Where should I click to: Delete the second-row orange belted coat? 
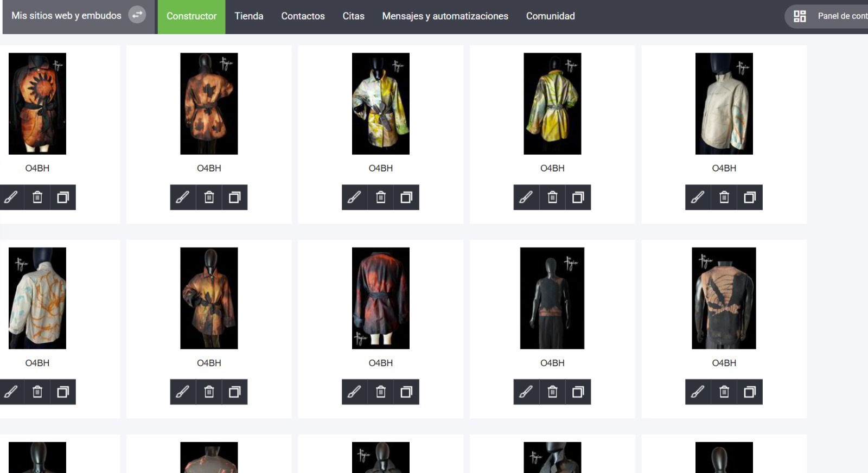209,392
